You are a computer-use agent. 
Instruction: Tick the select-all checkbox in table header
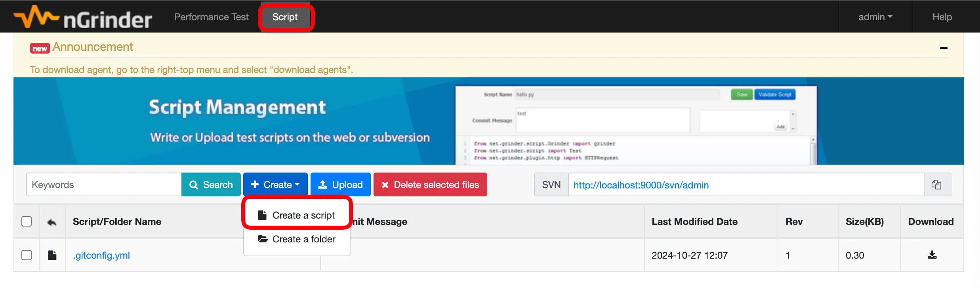click(27, 221)
